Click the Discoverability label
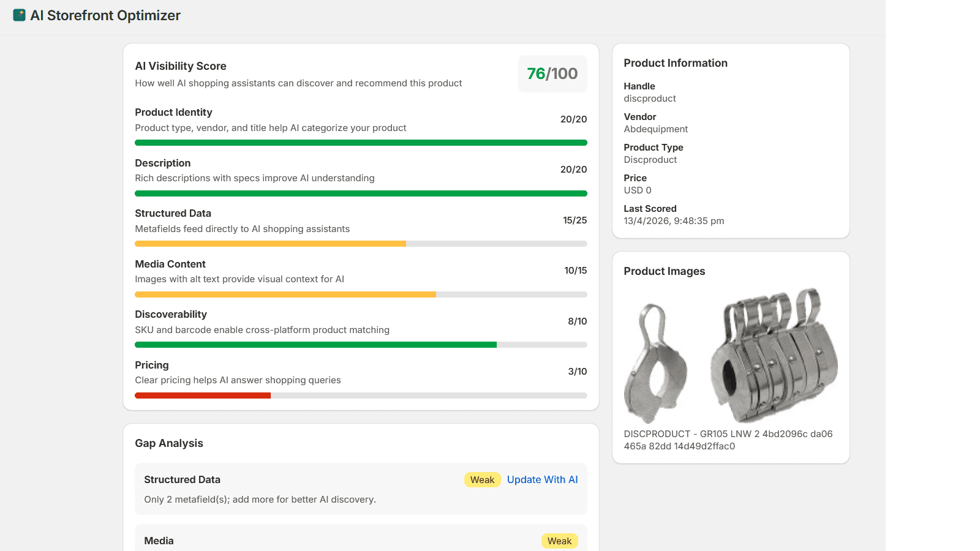 point(171,315)
